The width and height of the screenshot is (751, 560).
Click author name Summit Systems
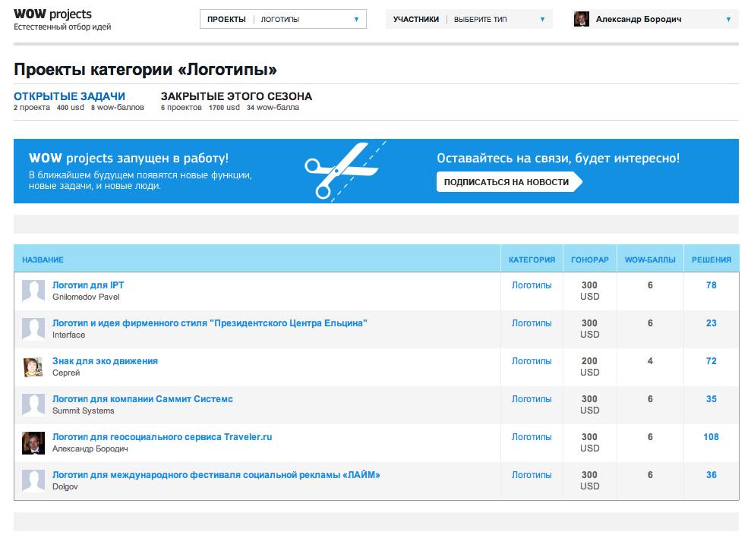point(84,411)
